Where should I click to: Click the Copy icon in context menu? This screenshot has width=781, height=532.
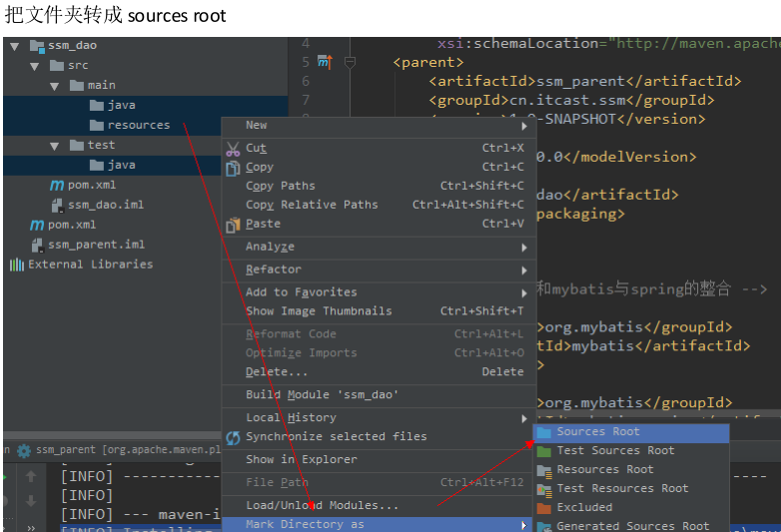(233, 169)
